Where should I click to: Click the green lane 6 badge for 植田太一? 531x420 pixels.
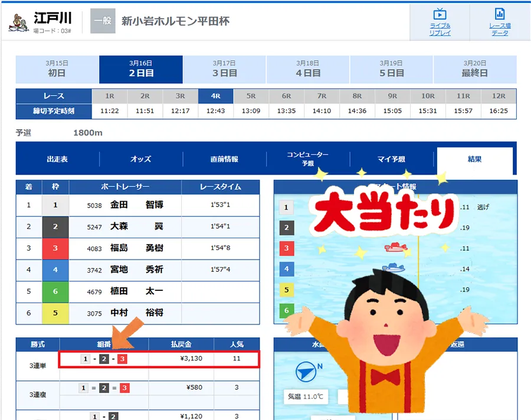pos(55,291)
